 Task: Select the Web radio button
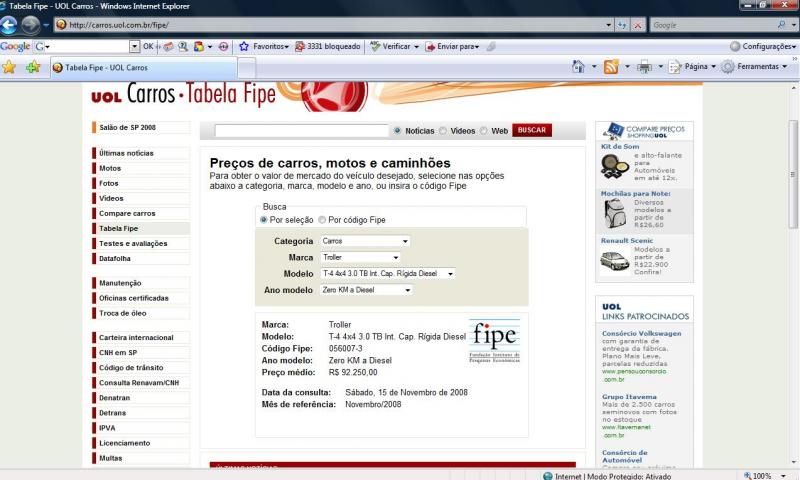[x=483, y=131]
